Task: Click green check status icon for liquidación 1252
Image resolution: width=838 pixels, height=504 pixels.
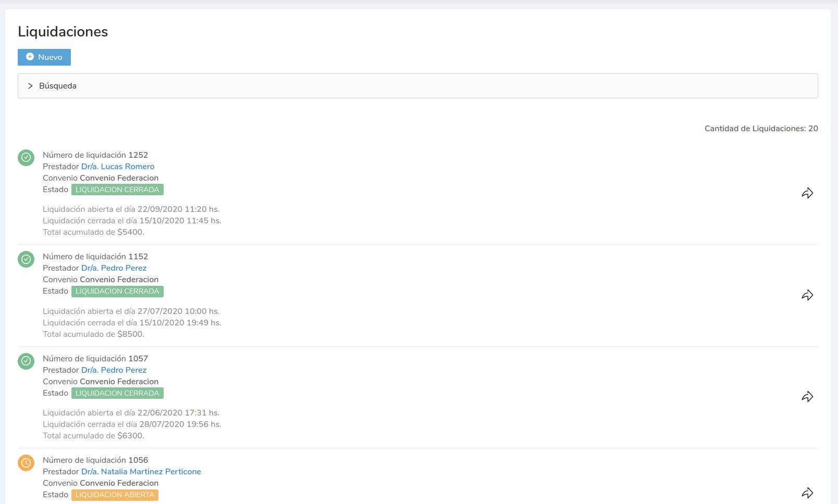Action: 26,157
